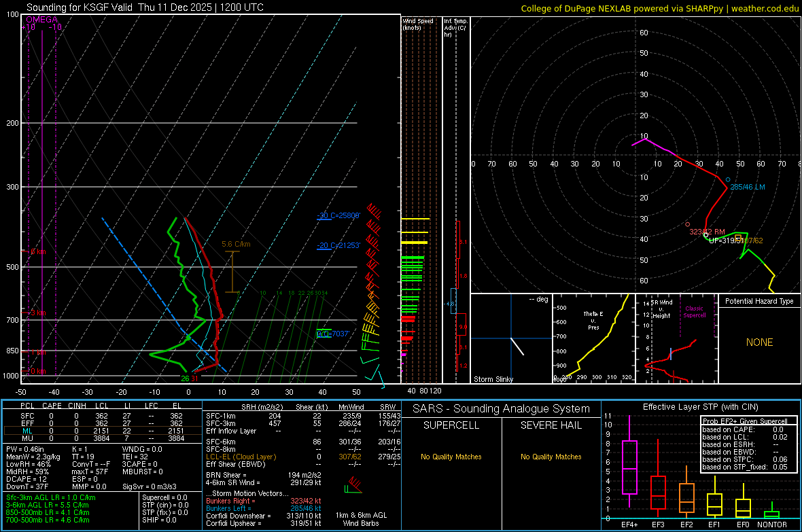Click the EF4+ magenta box plot
Screen dimensions: 802x532
point(629,461)
